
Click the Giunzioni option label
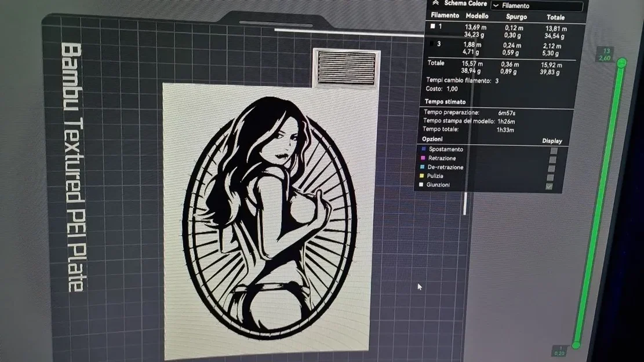(x=438, y=185)
